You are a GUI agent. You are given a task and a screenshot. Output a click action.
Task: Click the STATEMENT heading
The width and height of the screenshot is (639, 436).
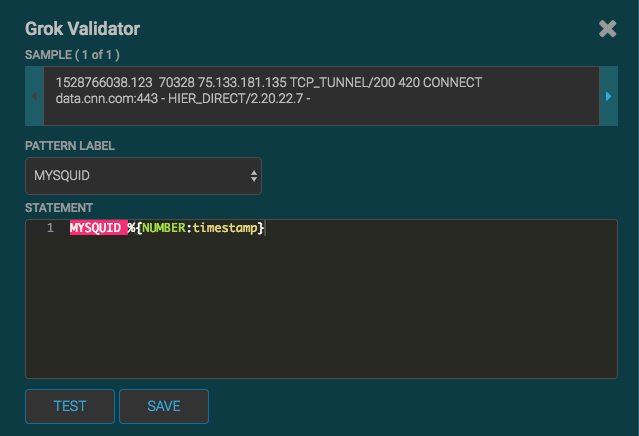[59, 208]
